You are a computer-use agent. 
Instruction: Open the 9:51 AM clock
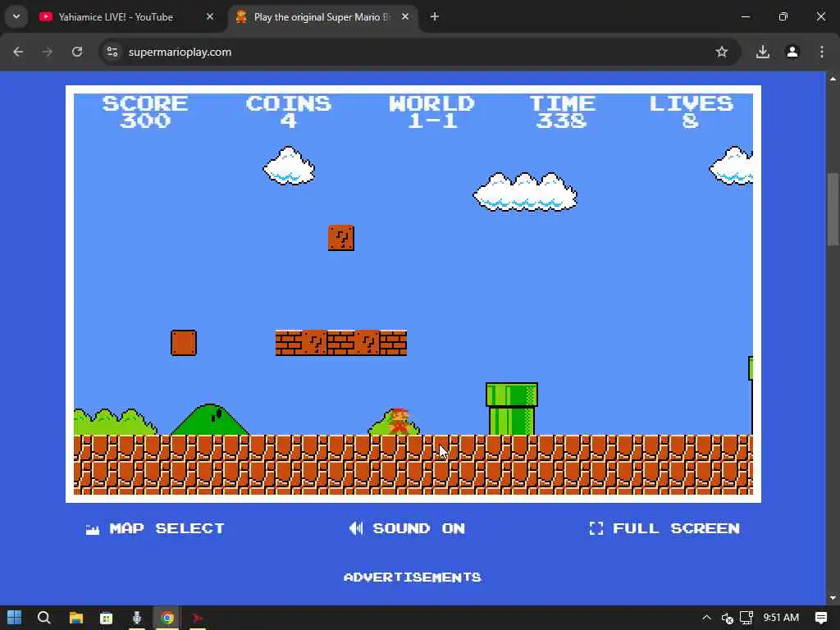[x=781, y=618]
